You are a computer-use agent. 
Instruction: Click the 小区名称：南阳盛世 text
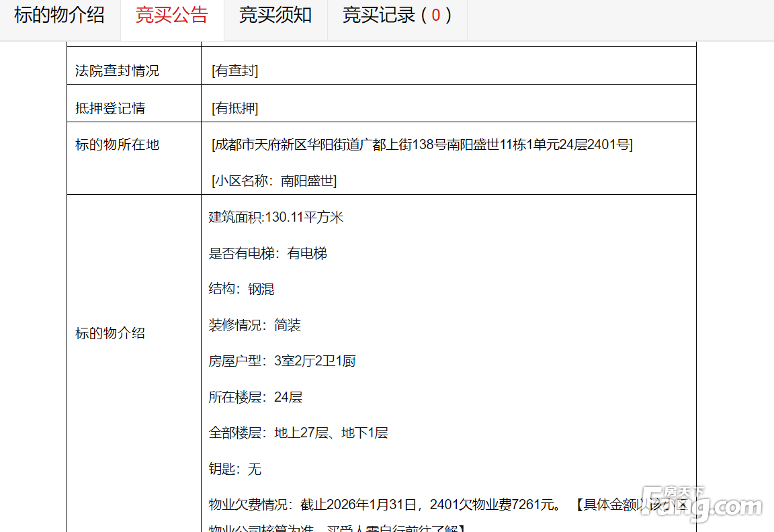pos(274,181)
